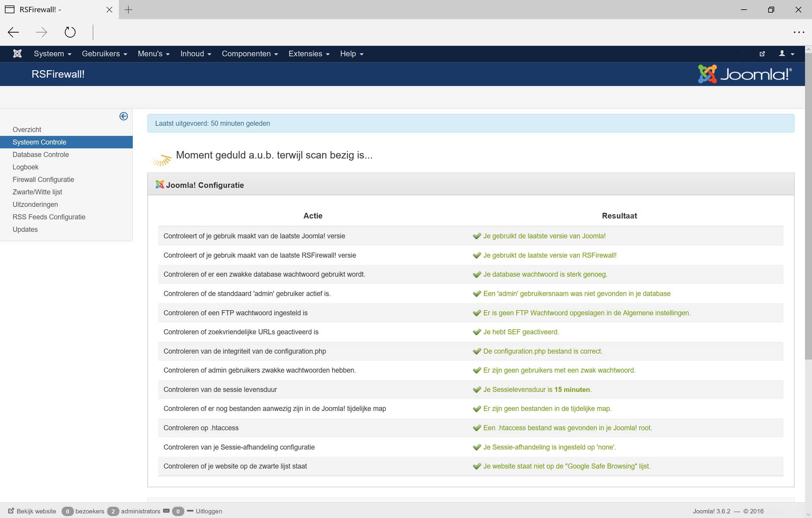Reload the page with the refresh icon
Image resolution: width=812 pixels, height=518 pixels.
(x=70, y=32)
